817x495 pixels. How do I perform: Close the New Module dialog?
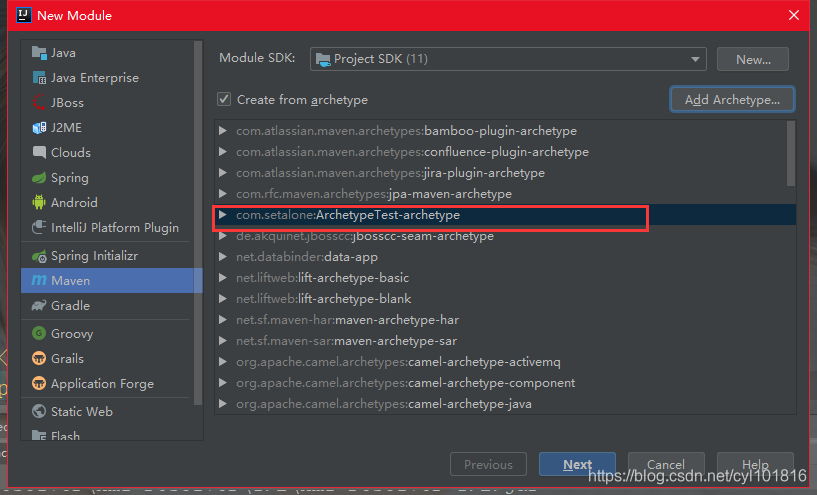tap(794, 15)
